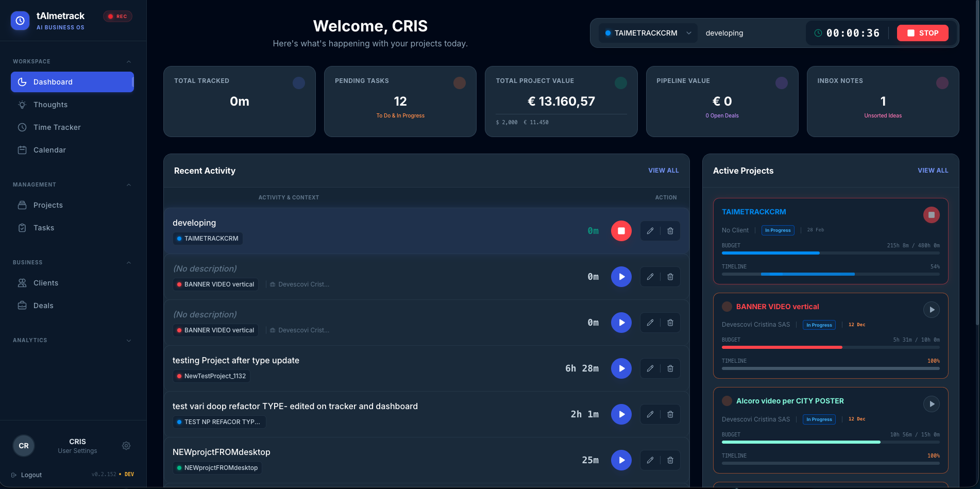Image resolution: width=980 pixels, height=489 pixels.
Task: Click the Total Tracked card icon
Action: tap(299, 83)
